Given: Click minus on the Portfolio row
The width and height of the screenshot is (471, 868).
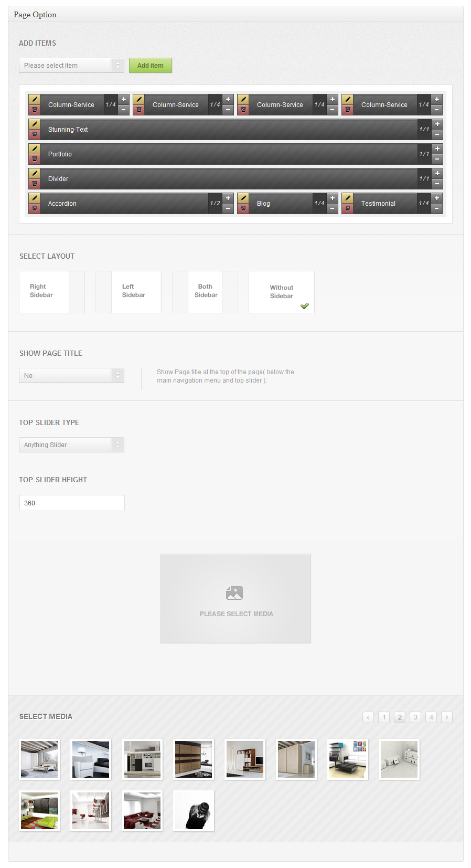Looking at the screenshot, I should pyautogui.click(x=437, y=160).
